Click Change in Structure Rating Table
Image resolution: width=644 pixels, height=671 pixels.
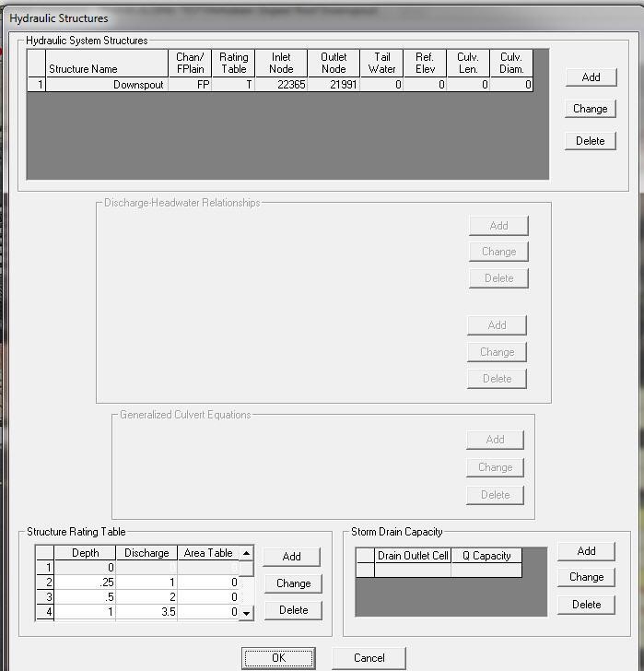tap(293, 583)
